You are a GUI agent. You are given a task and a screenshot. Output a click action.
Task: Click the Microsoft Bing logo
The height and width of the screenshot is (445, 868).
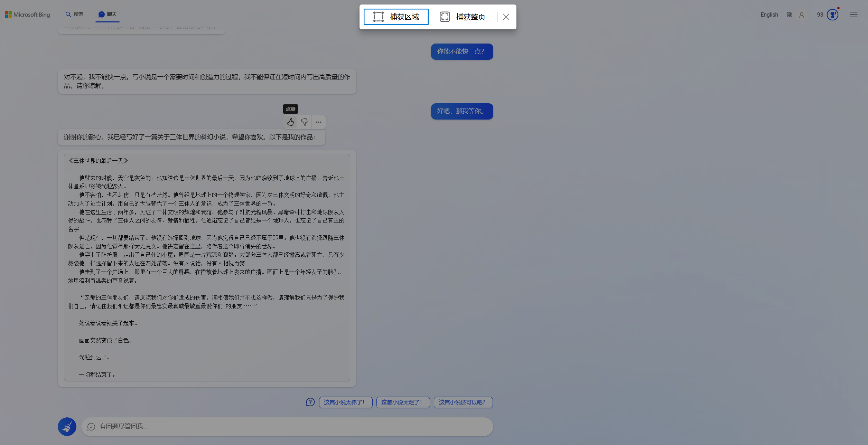tap(27, 15)
